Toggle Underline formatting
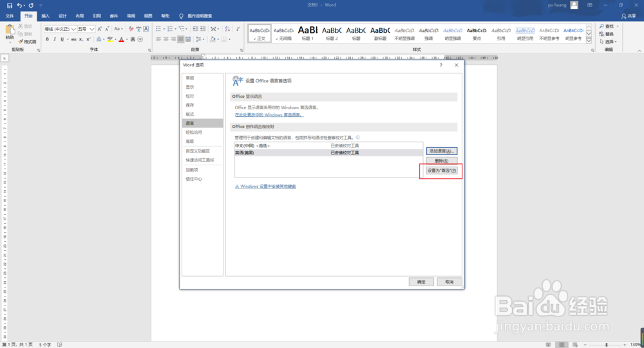This screenshot has width=644, height=348. (x=62, y=39)
